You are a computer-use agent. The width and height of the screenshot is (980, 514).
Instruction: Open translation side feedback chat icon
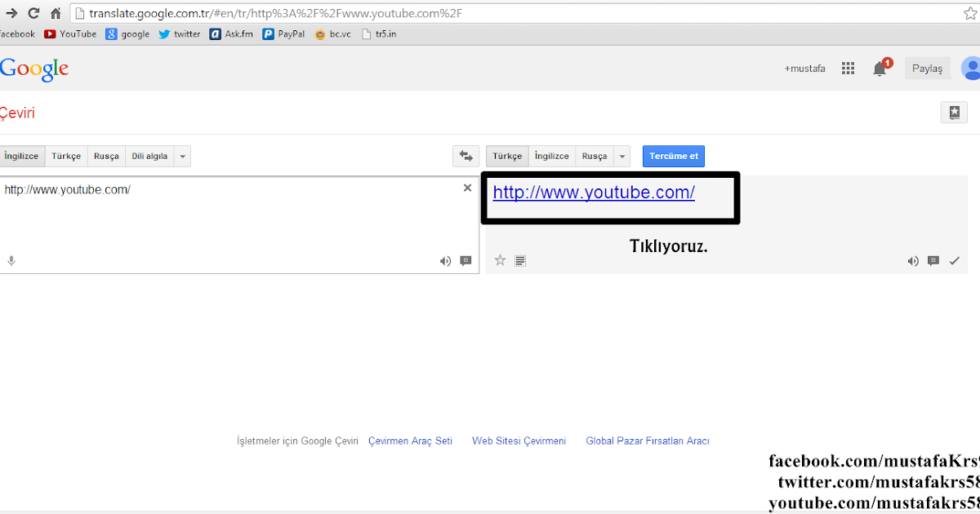click(933, 261)
